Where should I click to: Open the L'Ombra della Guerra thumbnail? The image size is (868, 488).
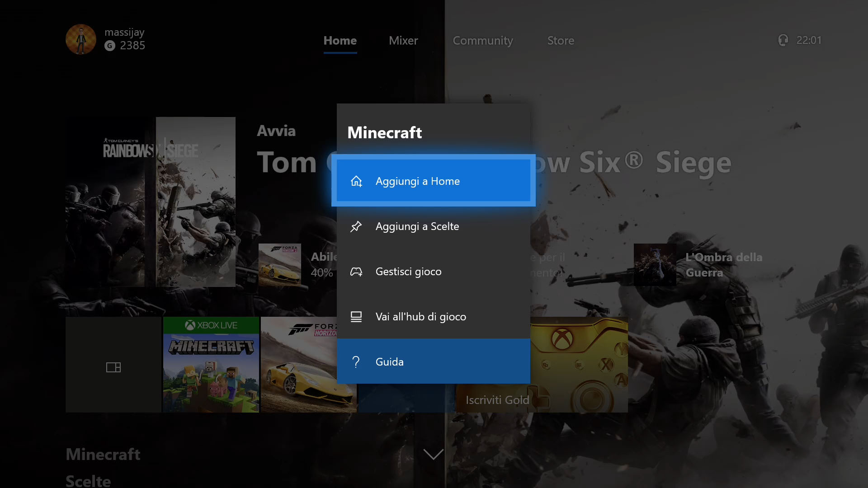pyautogui.click(x=655, y=265)
